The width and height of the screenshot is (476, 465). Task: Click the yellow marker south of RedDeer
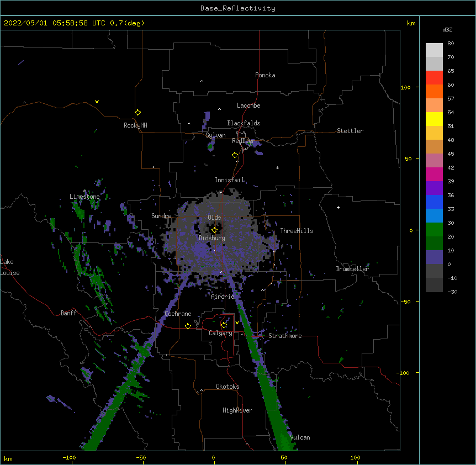tap(235, 155)
